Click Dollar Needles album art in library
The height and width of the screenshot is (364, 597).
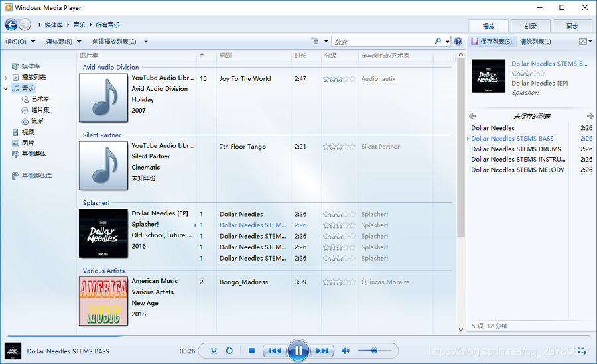pyautogui.click(x=103, y=233)
